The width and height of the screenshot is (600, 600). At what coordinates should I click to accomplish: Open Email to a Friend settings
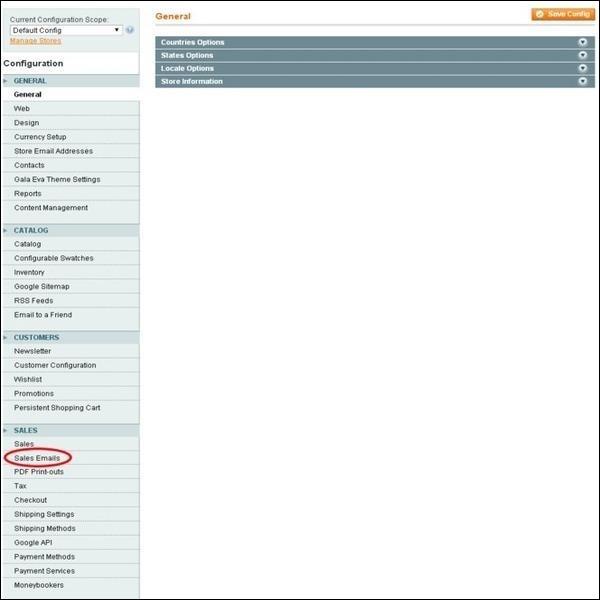(43, 315)
